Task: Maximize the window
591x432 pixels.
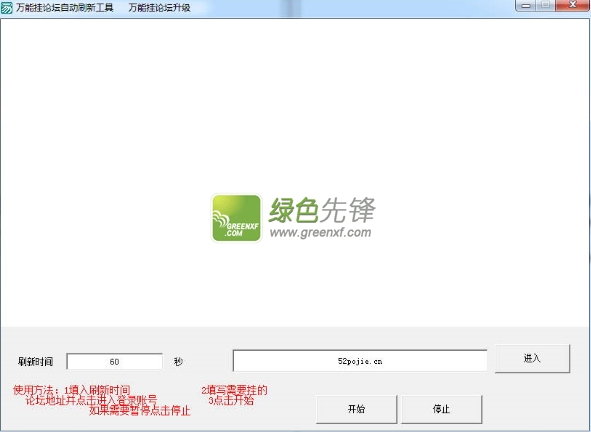Action: [x=545, y=5]
